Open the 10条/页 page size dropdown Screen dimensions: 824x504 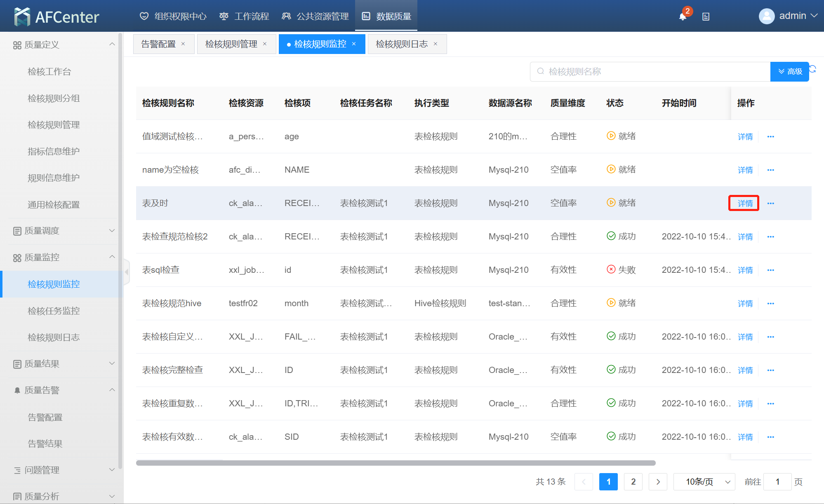pyautogui.click(x=704, y=482)
